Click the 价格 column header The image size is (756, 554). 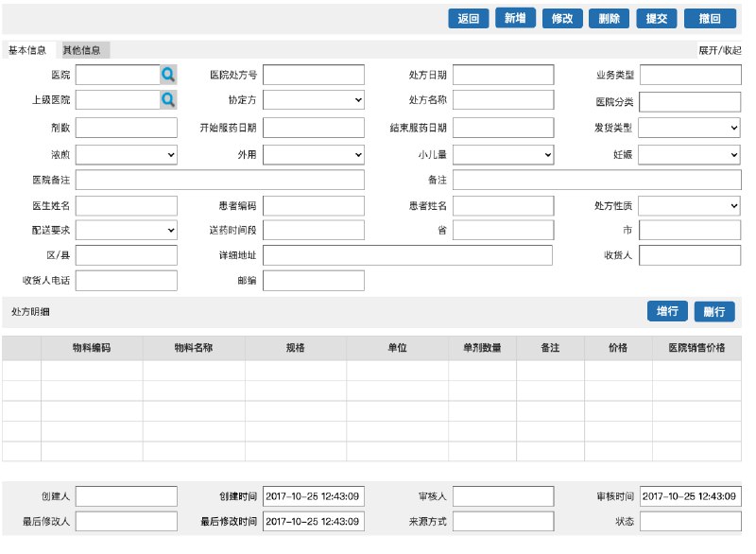click(618, 348)
